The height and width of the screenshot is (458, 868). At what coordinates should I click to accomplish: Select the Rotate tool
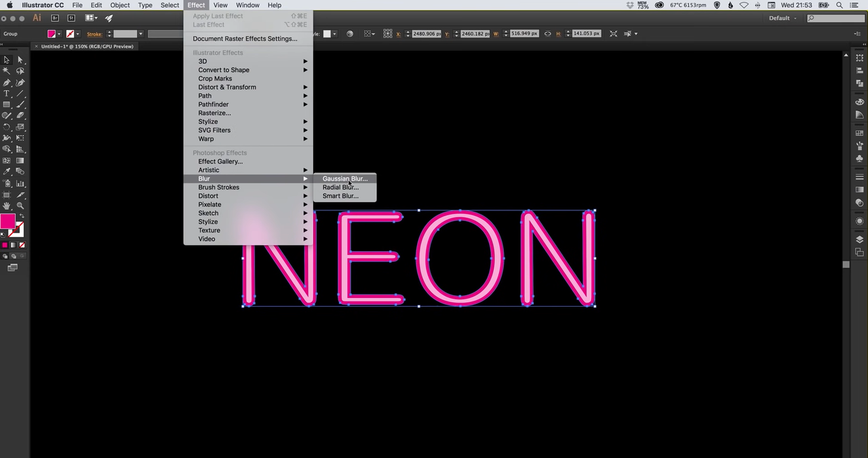(x=7, y=127)
